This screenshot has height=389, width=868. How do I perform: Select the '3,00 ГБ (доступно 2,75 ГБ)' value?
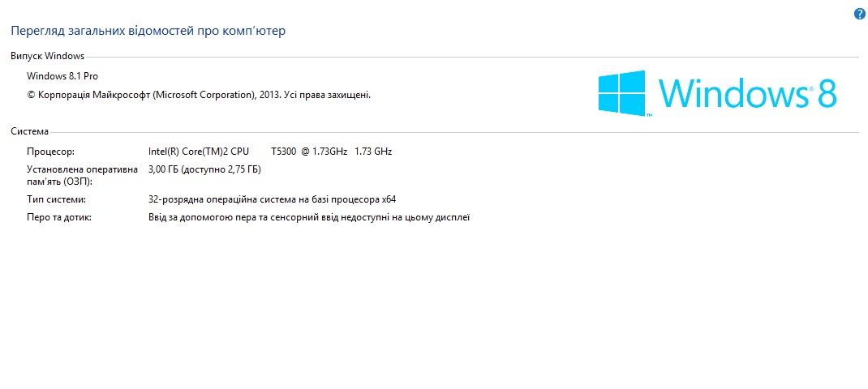pos(204,169)
